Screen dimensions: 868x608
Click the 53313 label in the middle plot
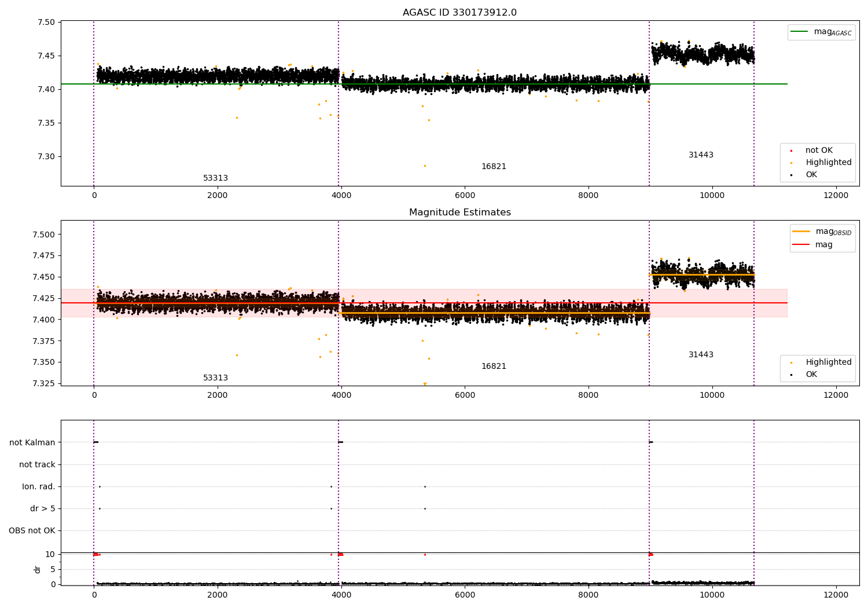tap(215, 378)
